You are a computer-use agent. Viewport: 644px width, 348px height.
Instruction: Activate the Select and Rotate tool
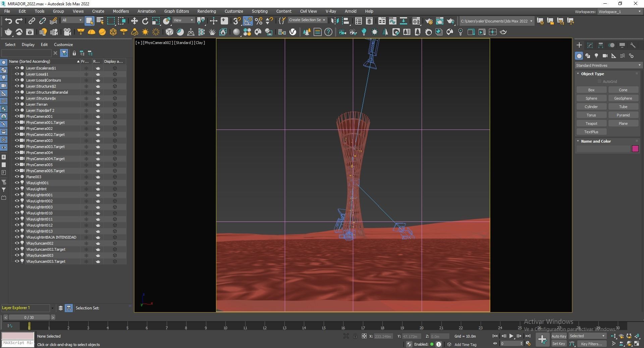click(x=145, y=21)
